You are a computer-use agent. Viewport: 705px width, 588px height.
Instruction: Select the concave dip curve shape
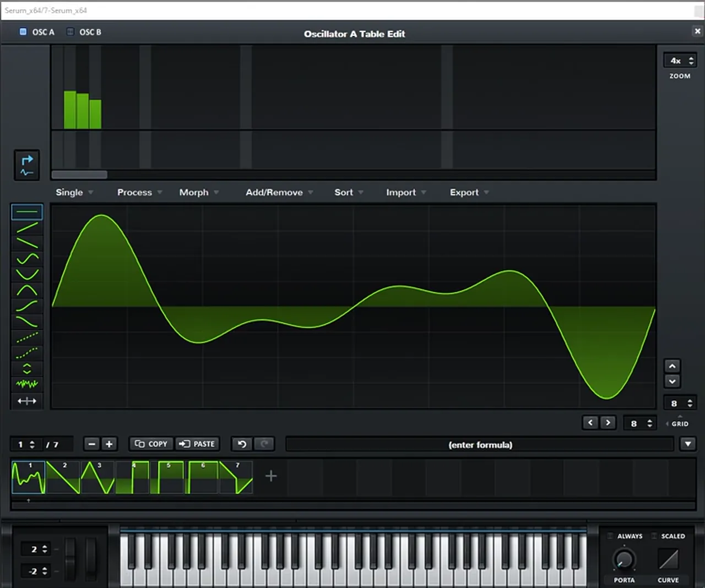tap(27, 274)
